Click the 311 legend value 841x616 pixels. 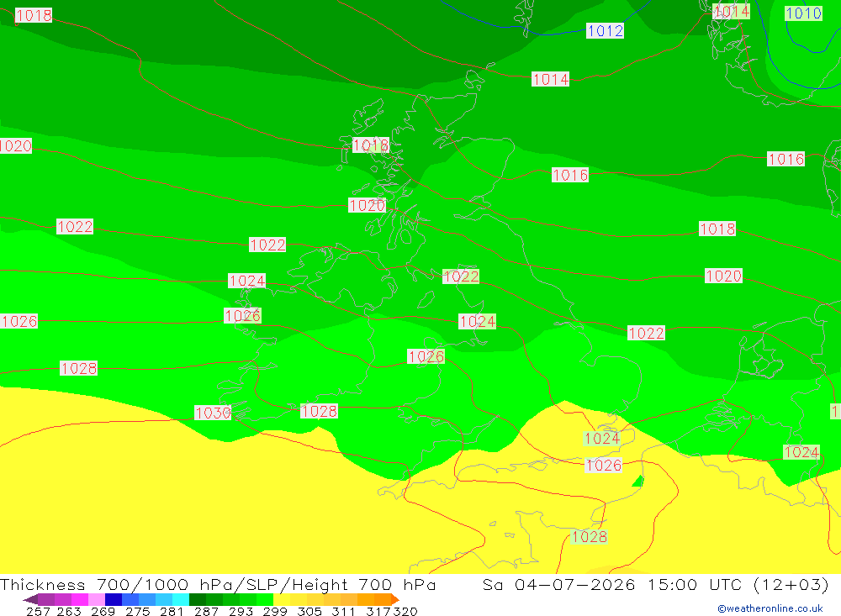pyautogui.click(x=343, y=611)
